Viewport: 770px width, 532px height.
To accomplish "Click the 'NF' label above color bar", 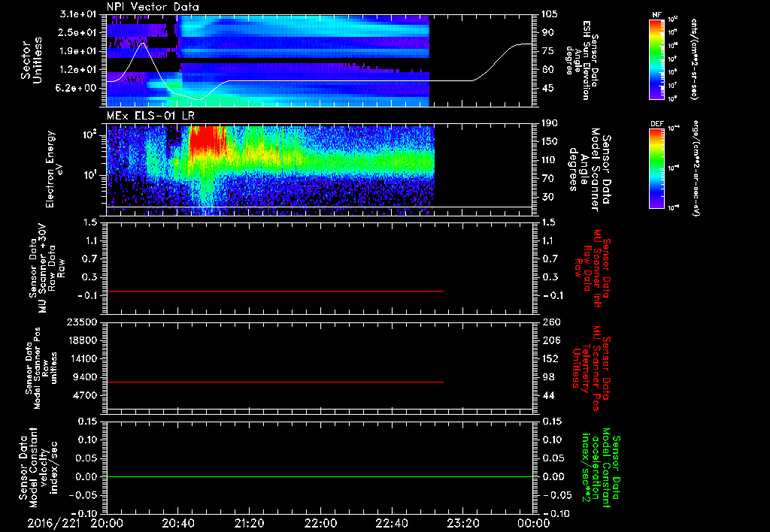I will point(656,15).
